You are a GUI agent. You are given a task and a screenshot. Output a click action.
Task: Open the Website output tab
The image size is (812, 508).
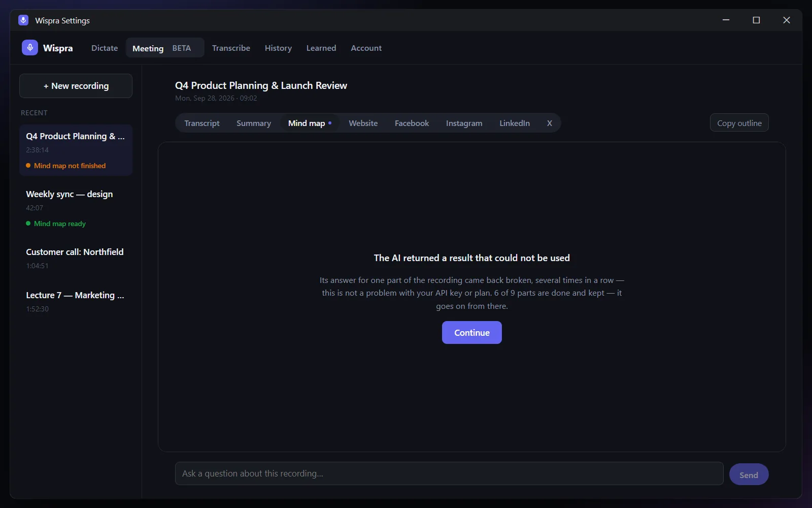click(x=363, y=123)
